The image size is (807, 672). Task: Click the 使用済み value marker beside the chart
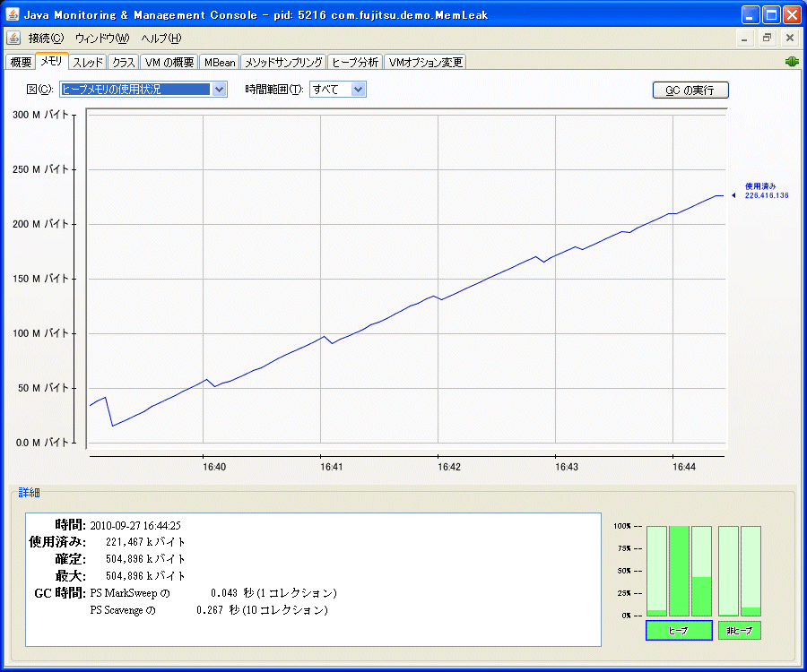tap(760, 191)
